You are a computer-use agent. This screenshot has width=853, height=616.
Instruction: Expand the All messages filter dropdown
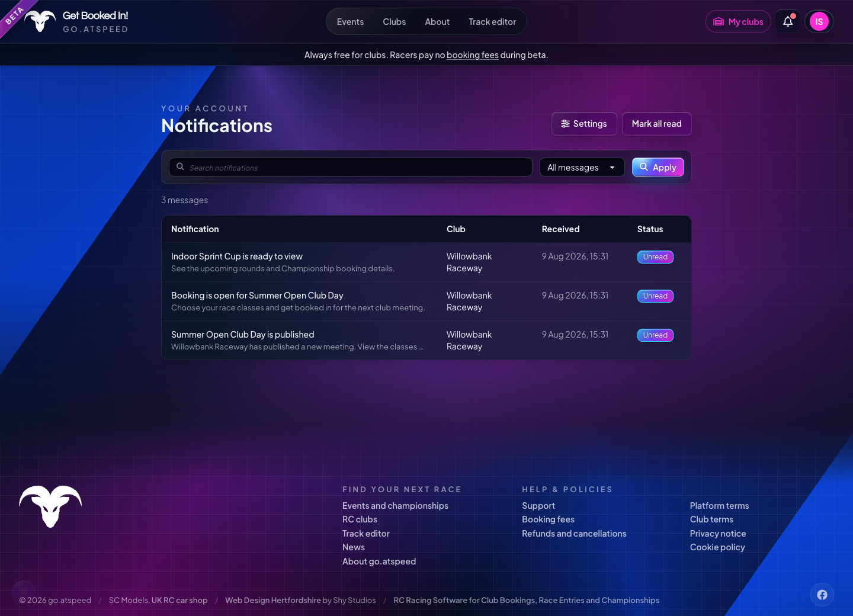pos(582,168)
